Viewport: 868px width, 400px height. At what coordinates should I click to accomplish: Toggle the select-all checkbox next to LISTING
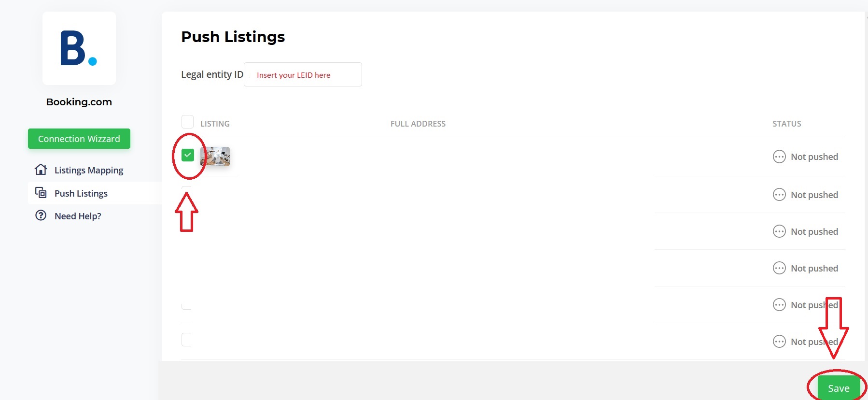coord(187,122)
